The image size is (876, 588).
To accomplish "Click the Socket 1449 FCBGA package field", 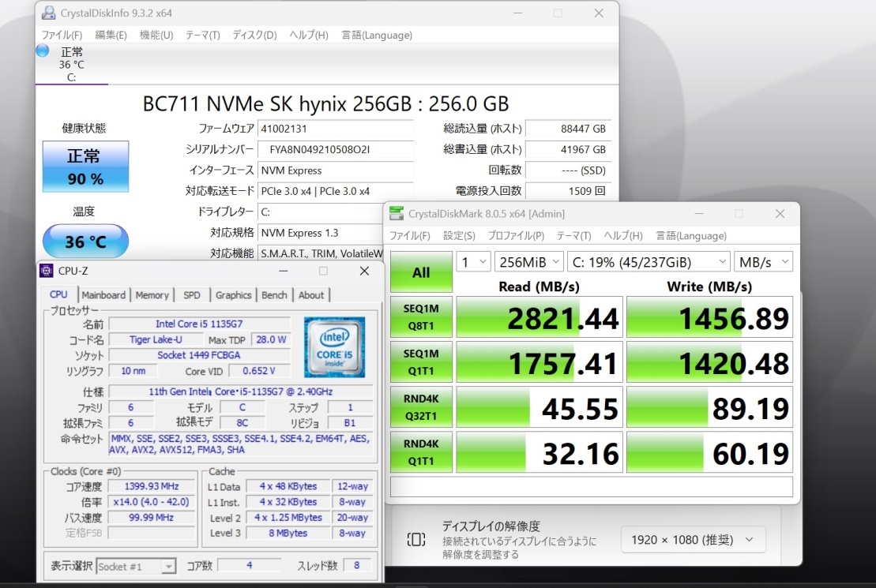I will (199, 355).
